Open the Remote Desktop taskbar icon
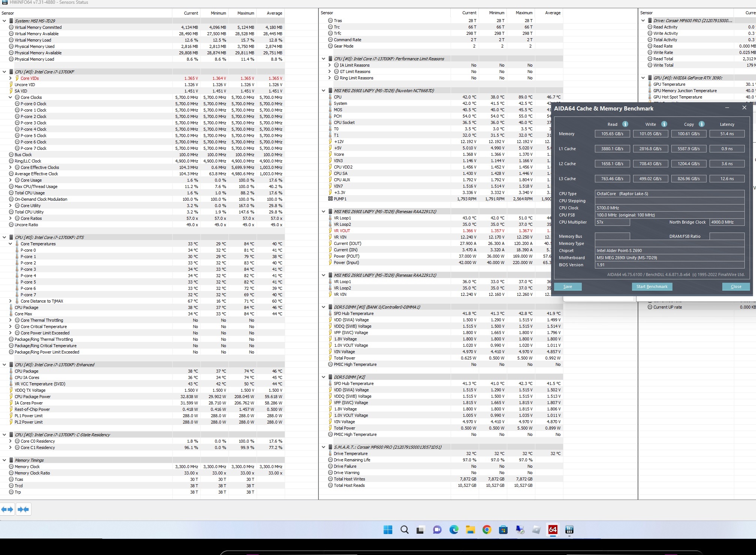This screenshot has height=555, width=756. pos(520,530)
